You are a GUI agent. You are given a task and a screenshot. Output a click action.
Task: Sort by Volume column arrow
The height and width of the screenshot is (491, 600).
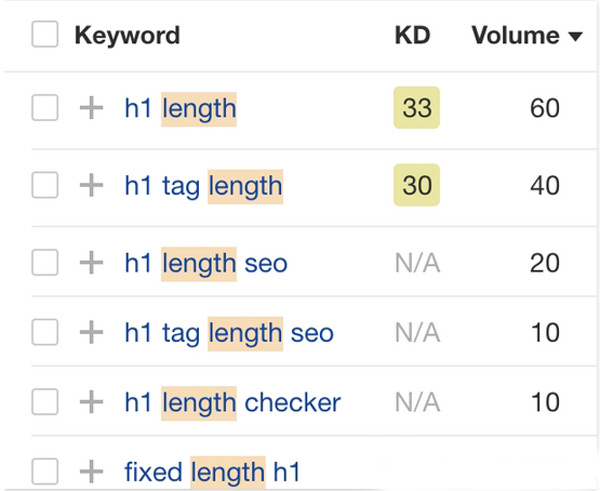point(575,37)
